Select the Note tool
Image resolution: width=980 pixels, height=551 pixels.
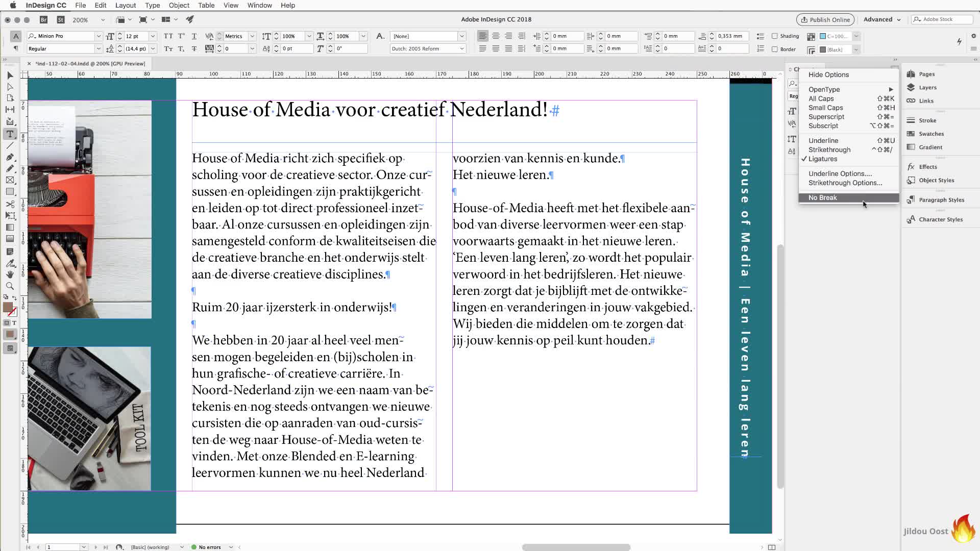click(x=10, y=252)
